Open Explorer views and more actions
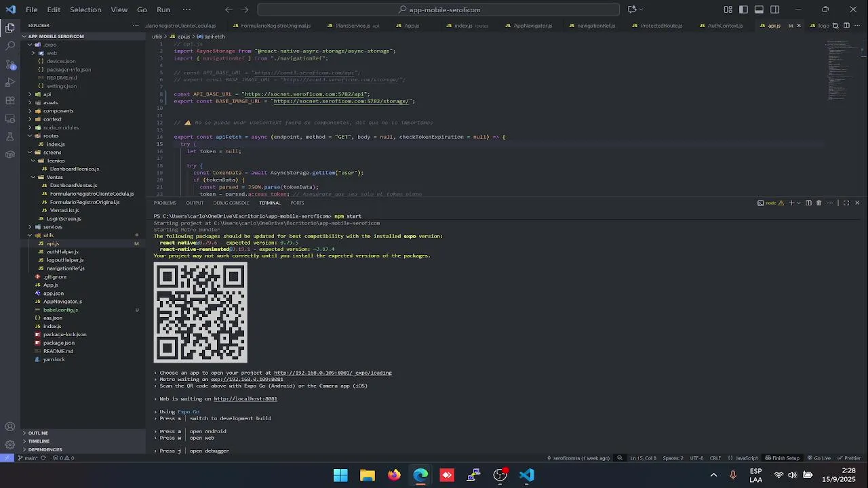The image size is (868, 488). click(x=136, y=26)
